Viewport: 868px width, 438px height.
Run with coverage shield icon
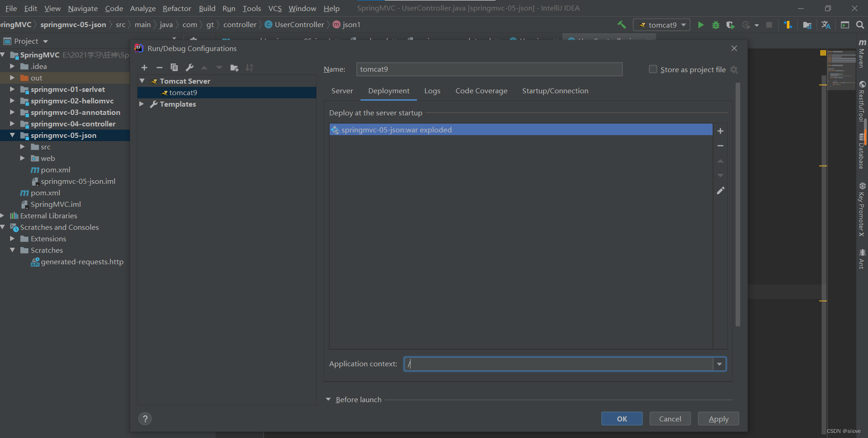click(x=731, y=25)
